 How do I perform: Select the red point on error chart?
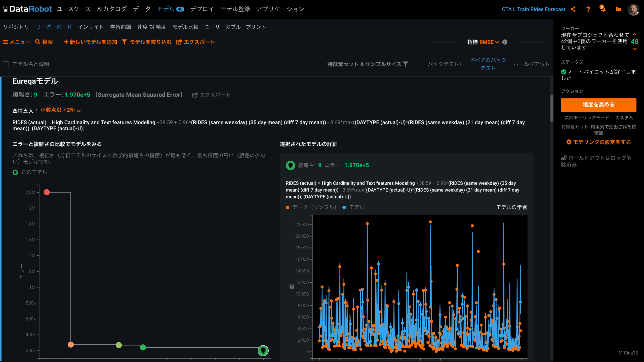[47, 192]
